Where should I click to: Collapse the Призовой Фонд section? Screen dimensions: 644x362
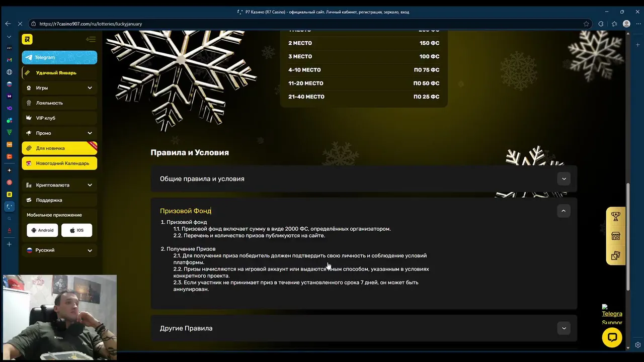point(563,211)
